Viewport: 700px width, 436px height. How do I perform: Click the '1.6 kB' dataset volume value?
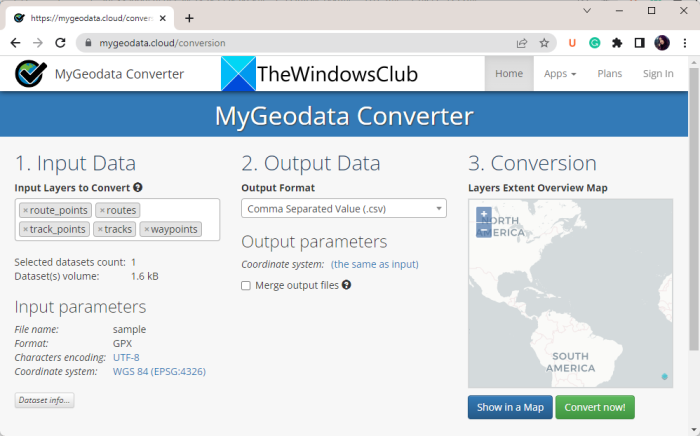coord(145,276)
